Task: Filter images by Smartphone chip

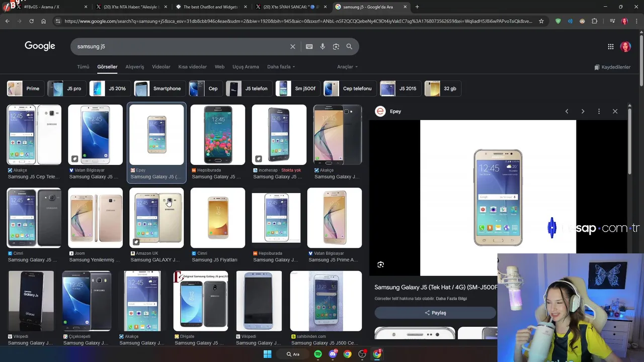Action: pyautogui.click(x=160, y=88)
